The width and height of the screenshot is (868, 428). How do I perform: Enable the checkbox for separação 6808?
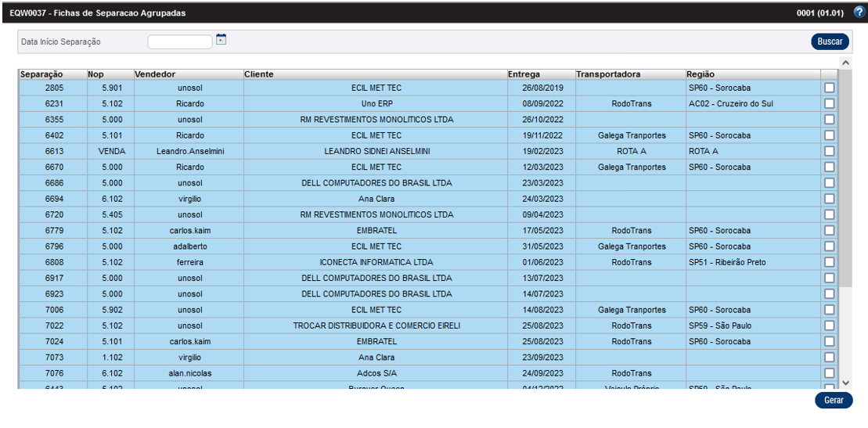coord(830,262)
